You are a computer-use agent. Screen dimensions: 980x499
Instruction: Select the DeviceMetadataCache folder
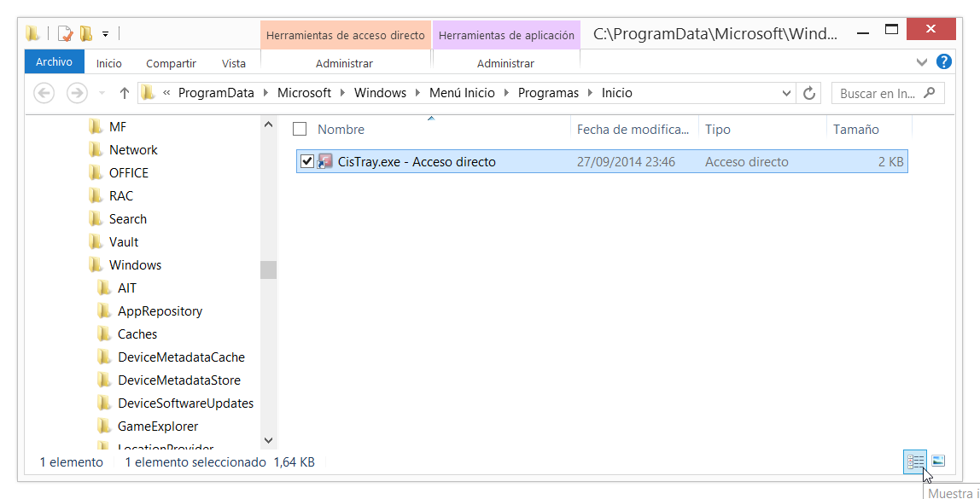pos(181,357)
